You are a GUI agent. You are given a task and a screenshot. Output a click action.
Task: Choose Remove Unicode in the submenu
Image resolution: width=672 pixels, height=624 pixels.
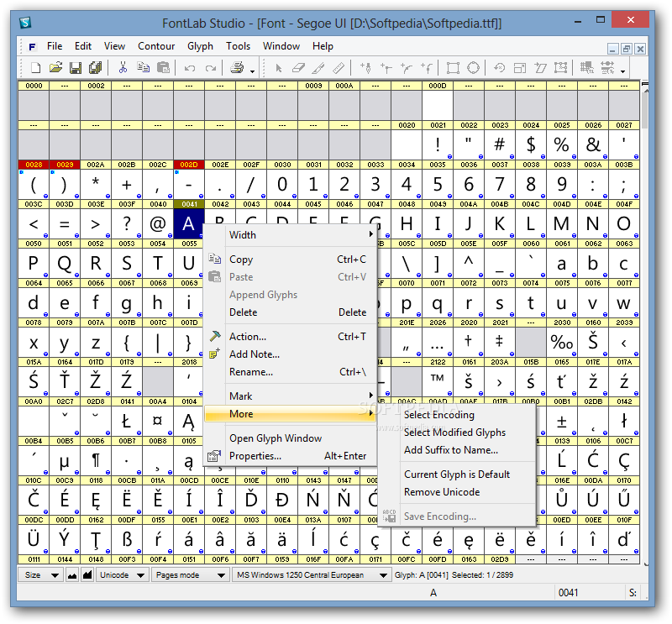[x=457, y=491]
